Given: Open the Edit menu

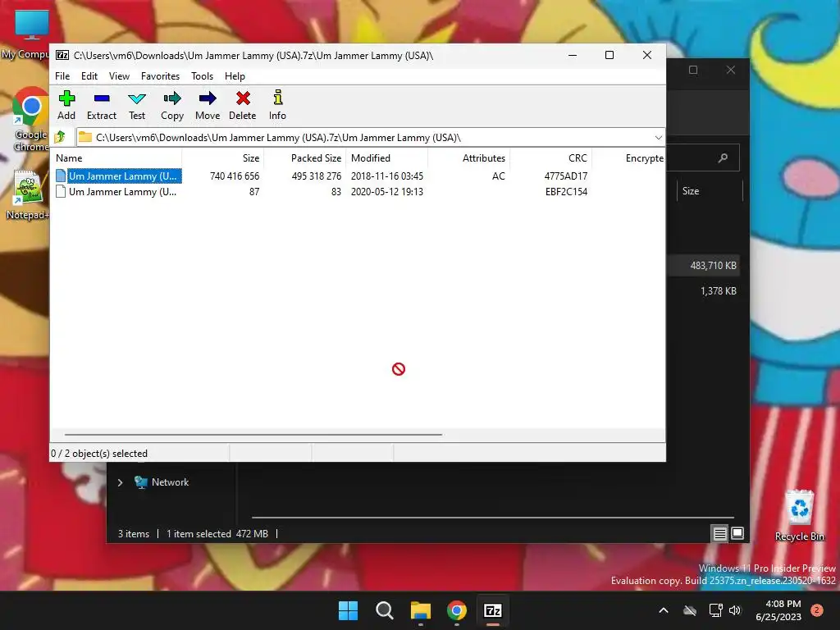Looking at the screenshot, I should (89, 76).
